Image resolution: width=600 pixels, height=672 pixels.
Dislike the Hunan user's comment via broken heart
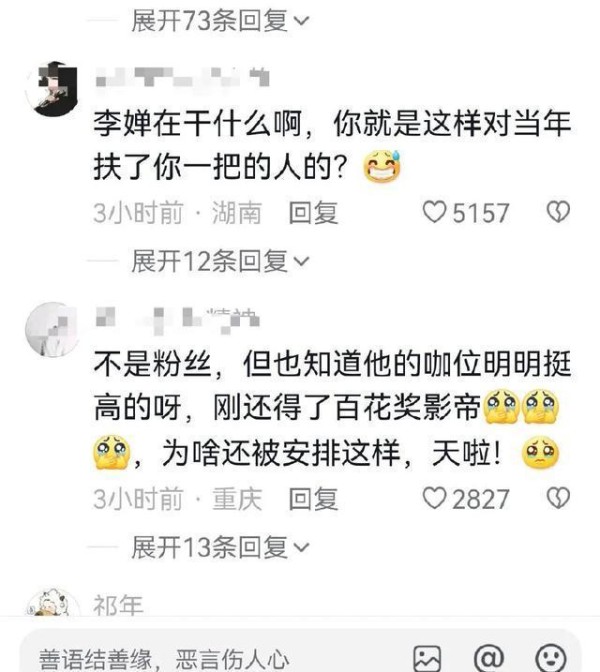click(558, 212)
